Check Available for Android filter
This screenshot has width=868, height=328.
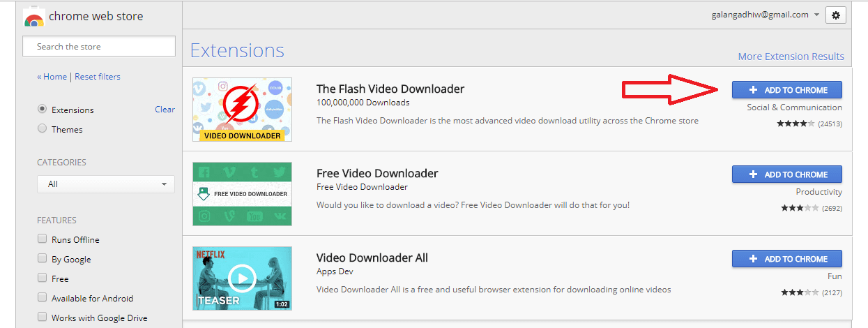42,297
